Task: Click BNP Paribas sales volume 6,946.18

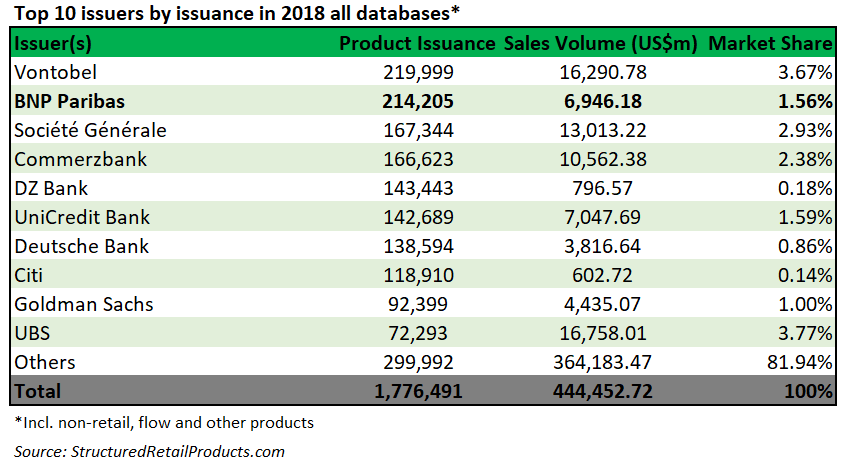Action: pyautogui.click(x=603, y=102)
